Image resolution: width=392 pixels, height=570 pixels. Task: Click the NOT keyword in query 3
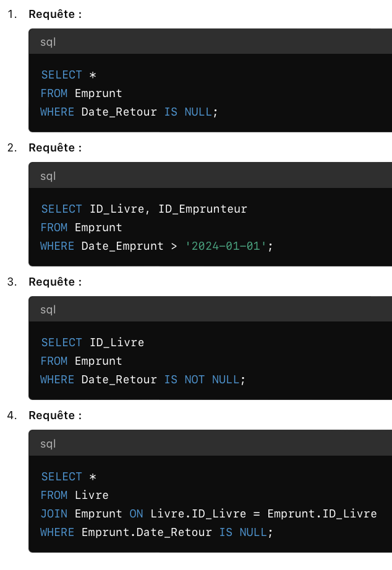194,380
